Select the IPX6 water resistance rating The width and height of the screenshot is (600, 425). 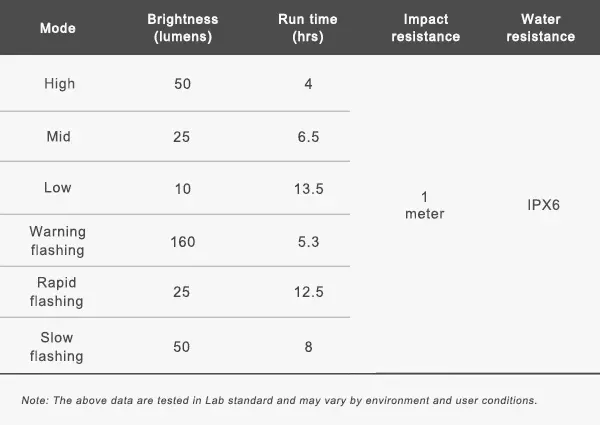point(544,205)
